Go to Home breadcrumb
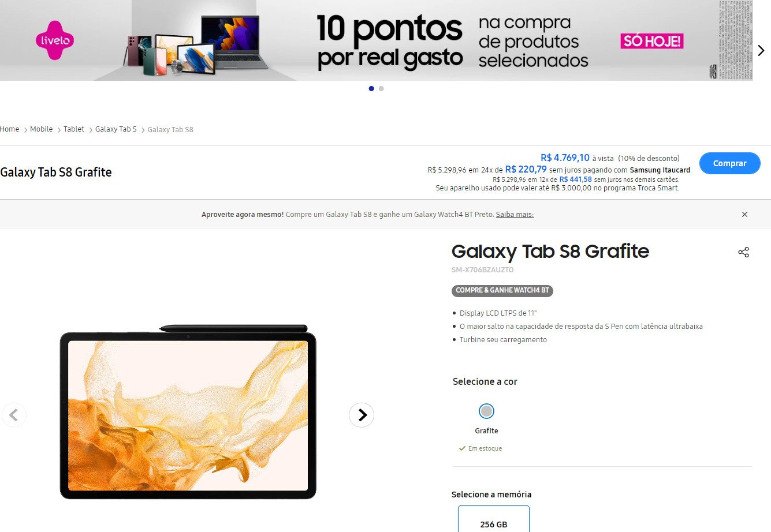Image resolution: width=771 pixels, height=532 pixels. 10,129
